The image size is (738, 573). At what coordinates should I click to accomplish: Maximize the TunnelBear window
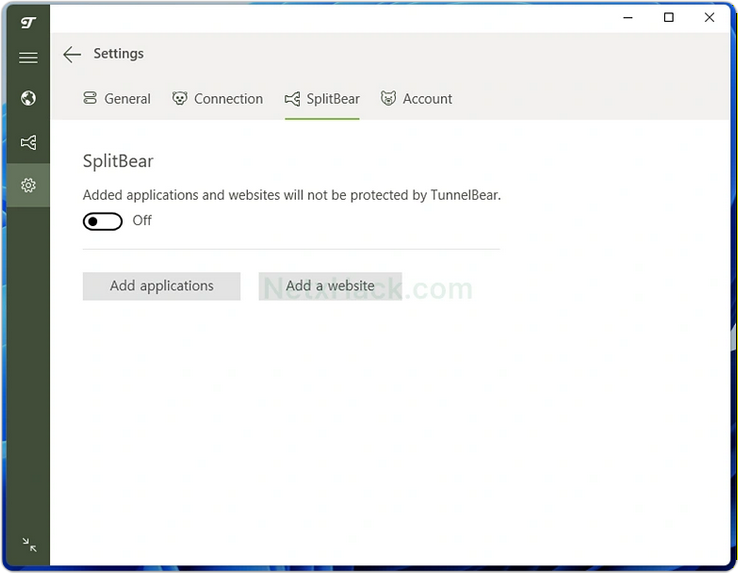pos(669,17)
